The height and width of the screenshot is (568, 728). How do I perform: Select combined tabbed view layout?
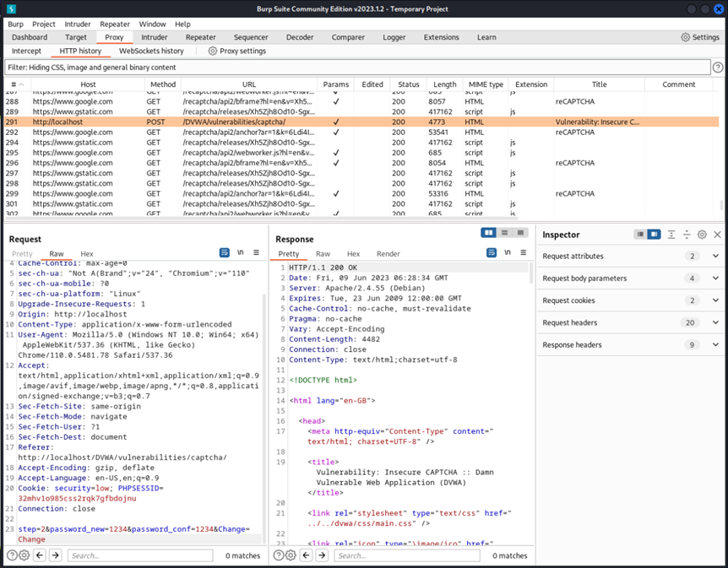click(520, 232)
